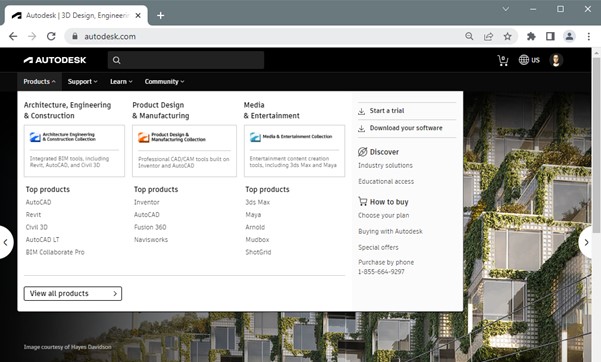The image size is (601, 362).
Task: Open BIM Collaborate Pro link
Action: pos(55,252)
